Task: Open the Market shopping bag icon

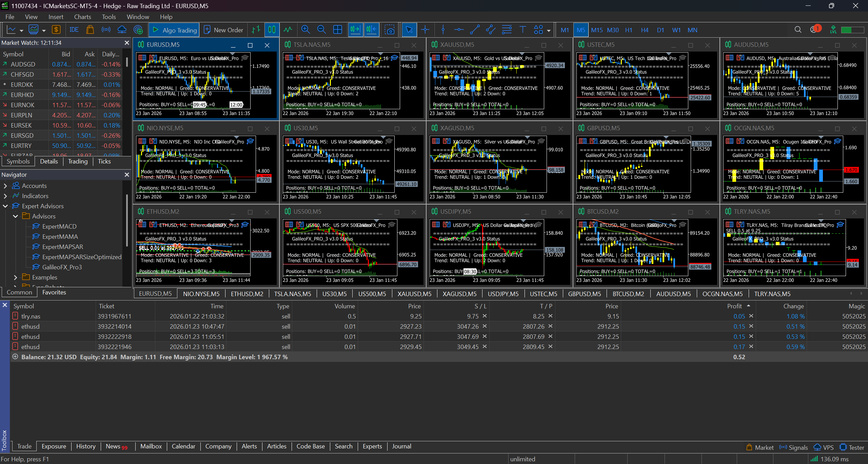Action: 90,30
